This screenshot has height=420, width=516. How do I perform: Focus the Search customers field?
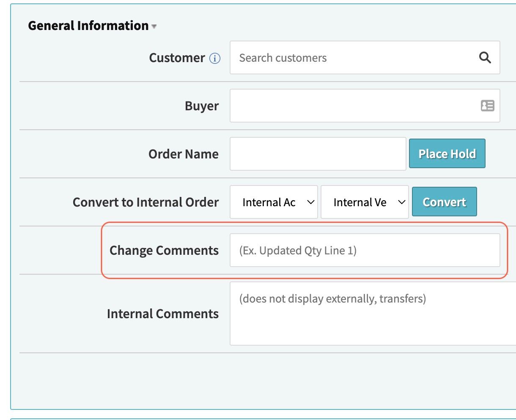pos(355,58)
